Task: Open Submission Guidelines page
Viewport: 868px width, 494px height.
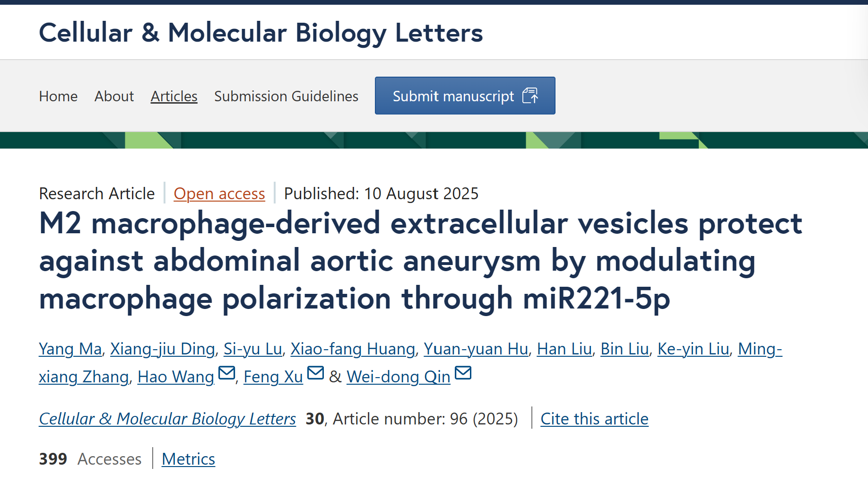Action: pos(286,96)
